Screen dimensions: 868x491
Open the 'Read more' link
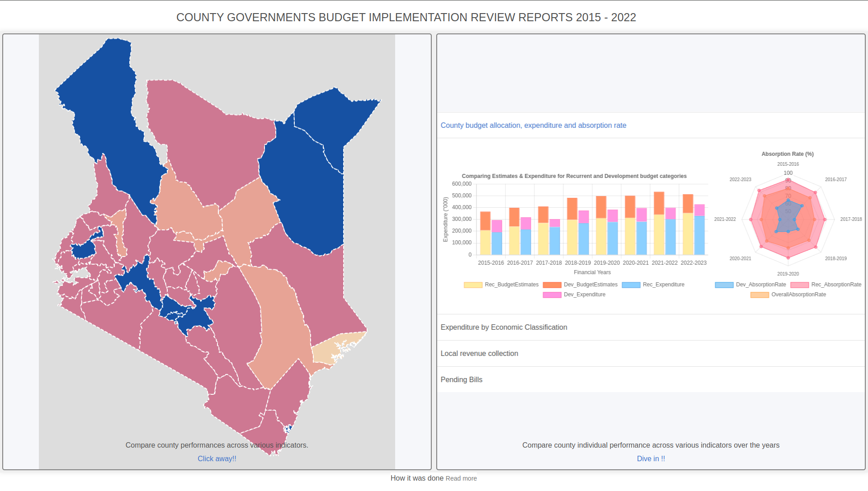[x=461, y=479]
